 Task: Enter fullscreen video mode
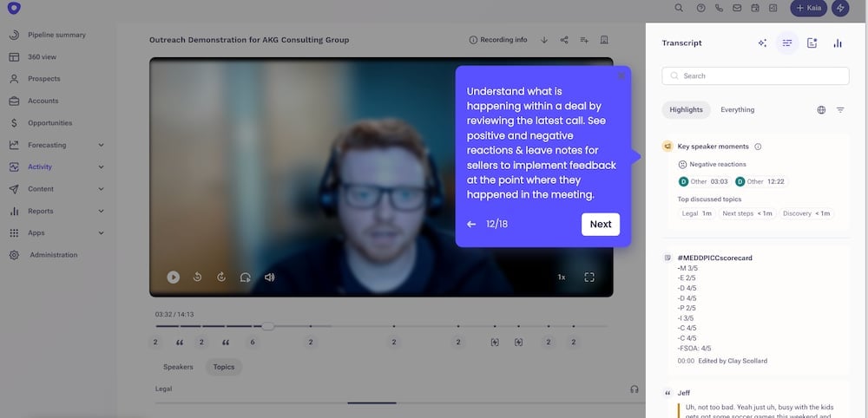pos(589,277)
